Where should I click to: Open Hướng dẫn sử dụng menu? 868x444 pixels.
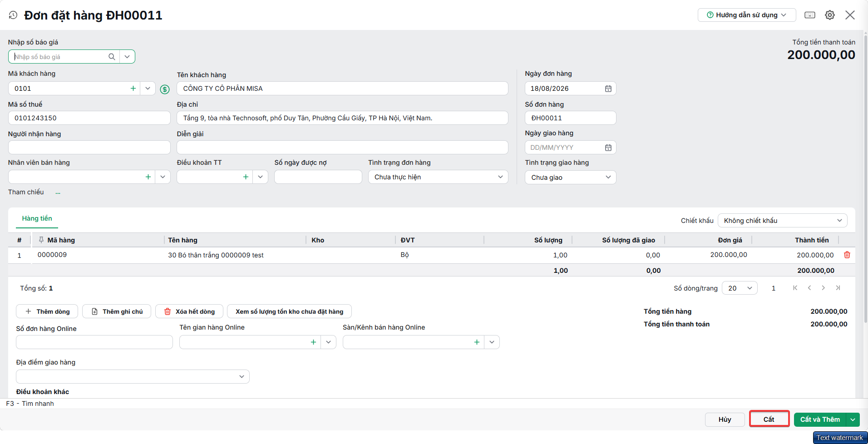(x=747, y=15)
